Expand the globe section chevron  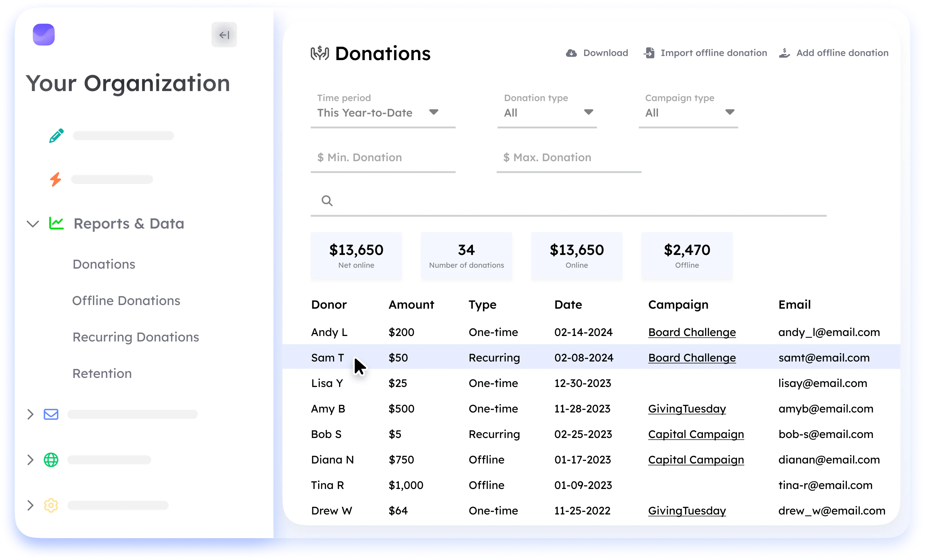(30, 460)
